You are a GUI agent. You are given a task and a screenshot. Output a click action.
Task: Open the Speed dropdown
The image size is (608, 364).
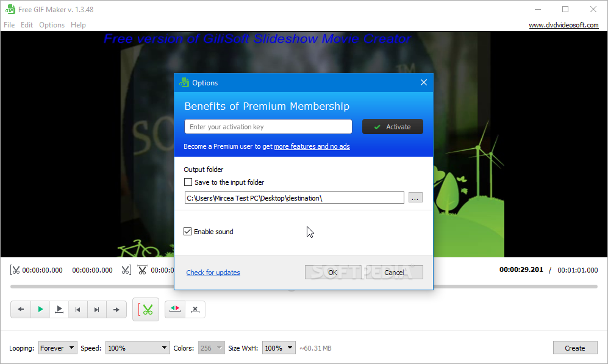point(137,348)
